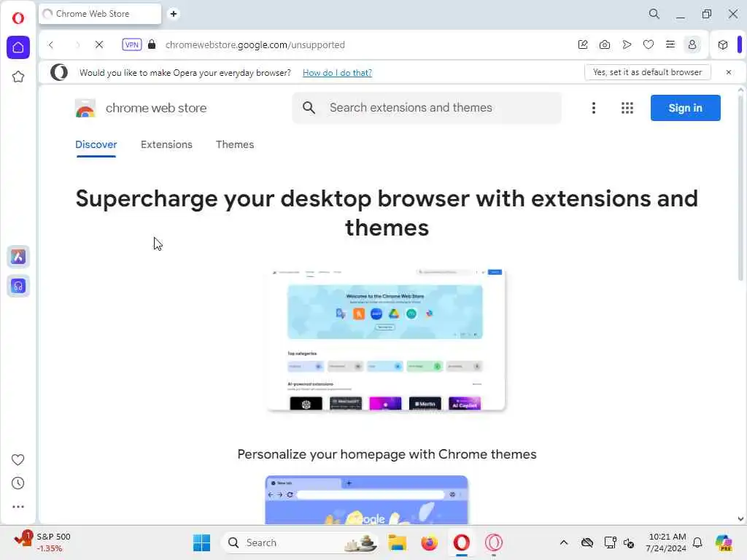Take a snapshot with camera icon
This screenshot has width=747, height=560.
tap(605, 44)
